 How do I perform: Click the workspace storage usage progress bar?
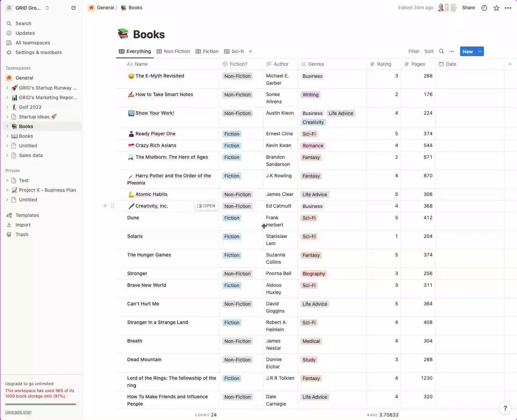(40, 404)
